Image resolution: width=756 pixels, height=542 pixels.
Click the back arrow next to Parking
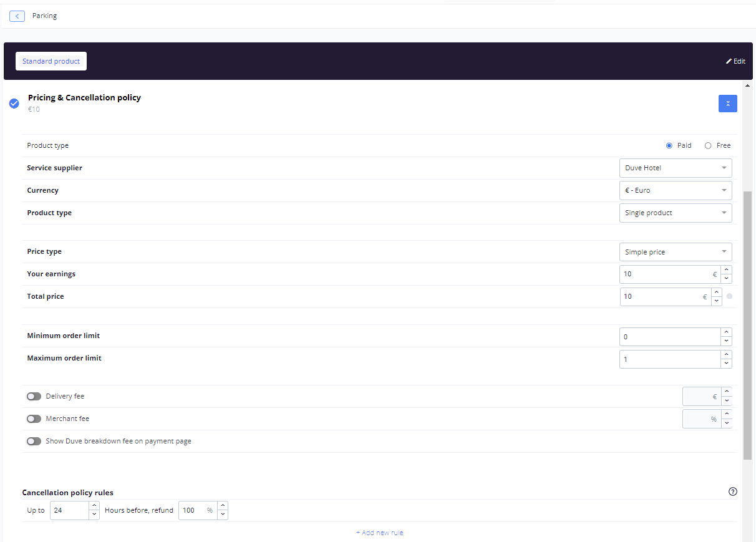[17, 16]
